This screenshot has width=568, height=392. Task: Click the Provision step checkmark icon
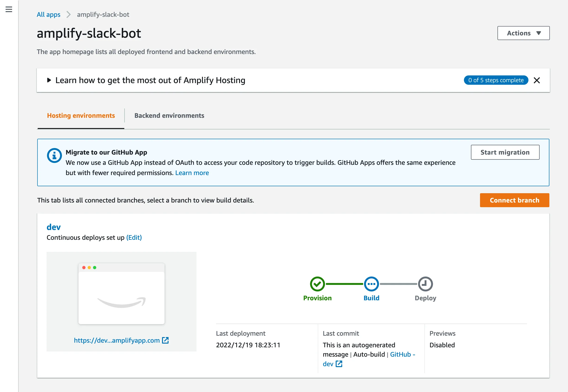pyautogui.click(x=317, y=284)
